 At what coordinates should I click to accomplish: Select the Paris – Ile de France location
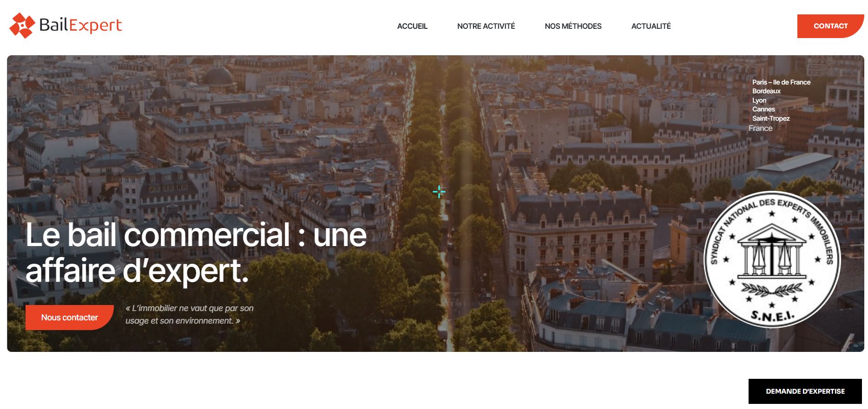(781, 82)
